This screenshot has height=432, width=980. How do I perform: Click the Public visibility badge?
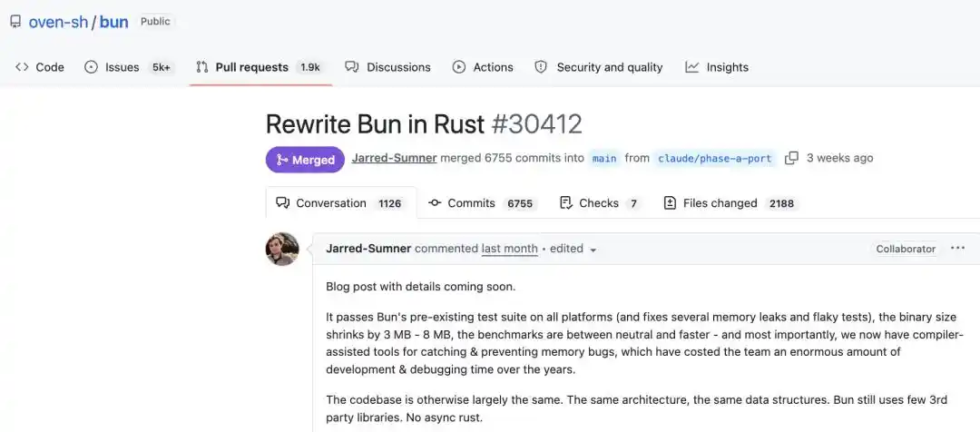point(155,21)
